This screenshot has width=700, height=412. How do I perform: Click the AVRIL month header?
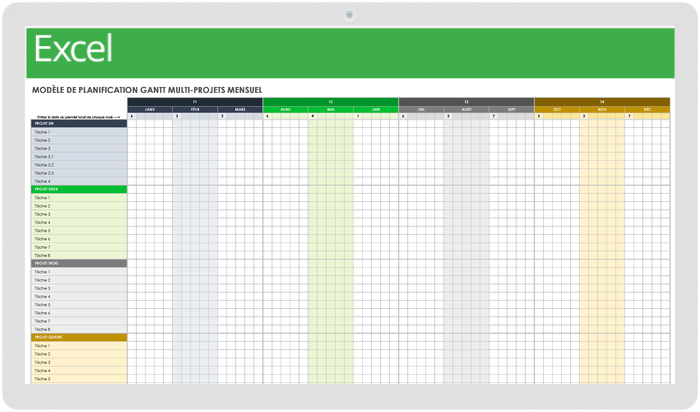(x=286, y=109)
